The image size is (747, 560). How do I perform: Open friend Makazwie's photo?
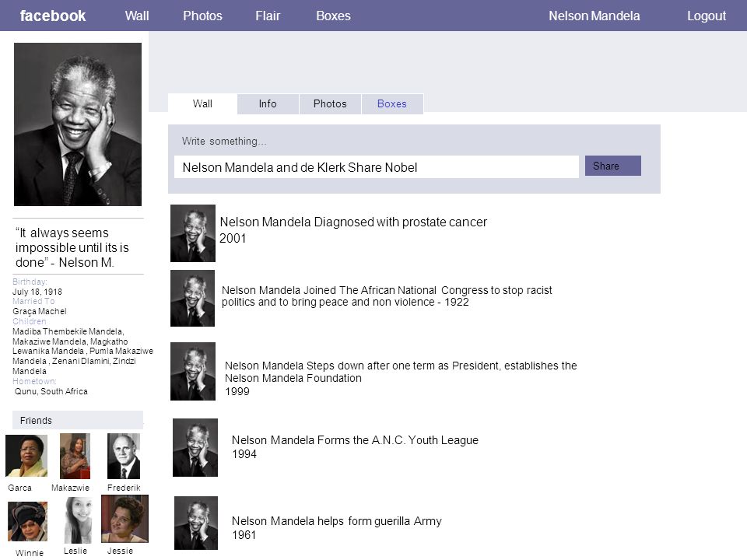click(75, 457)
